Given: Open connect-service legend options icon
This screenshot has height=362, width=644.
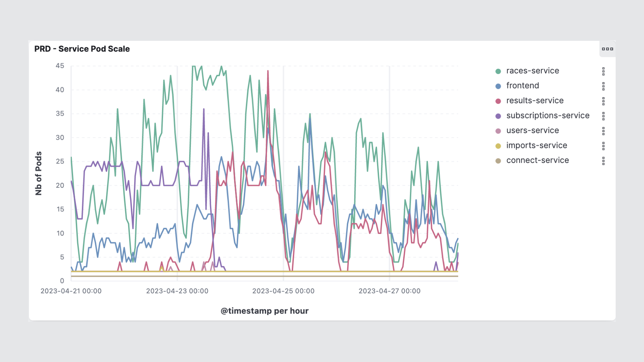Looking at the screenshot, I should tap(603, 161).
